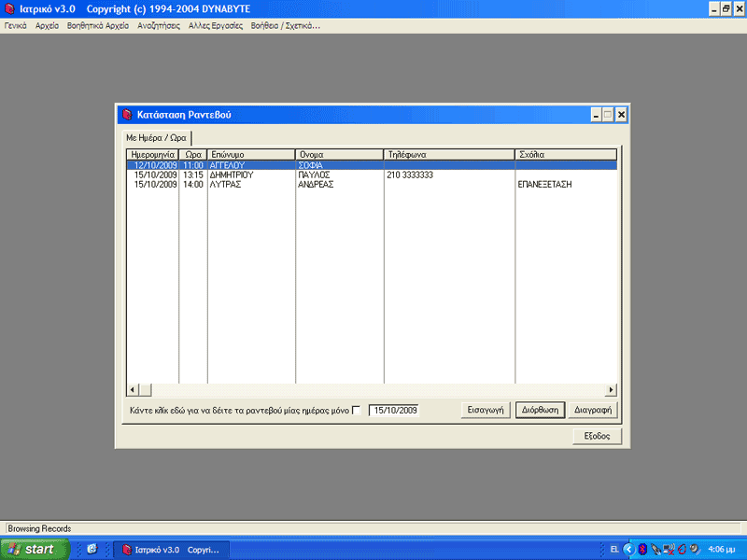Viewport: 747px width, 560px height.
Task: Click the Έξοδος button
Action: pyautogui.click(x=597, y=436)
